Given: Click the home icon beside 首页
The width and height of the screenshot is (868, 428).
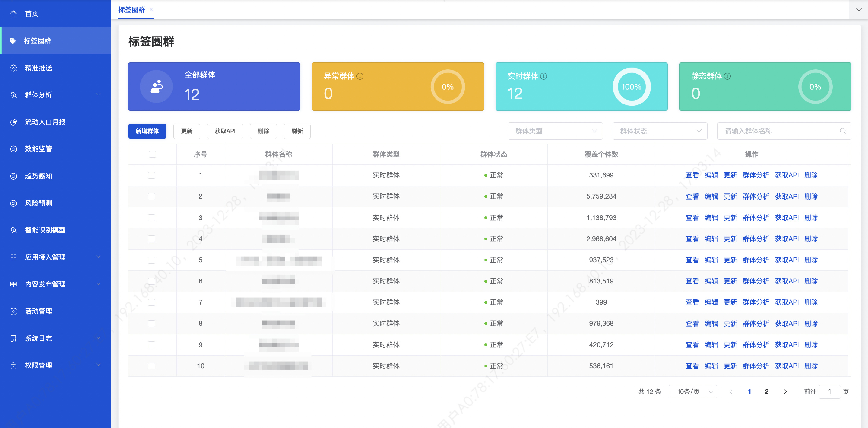Looking at the screenshot, I should coord(14,14).
